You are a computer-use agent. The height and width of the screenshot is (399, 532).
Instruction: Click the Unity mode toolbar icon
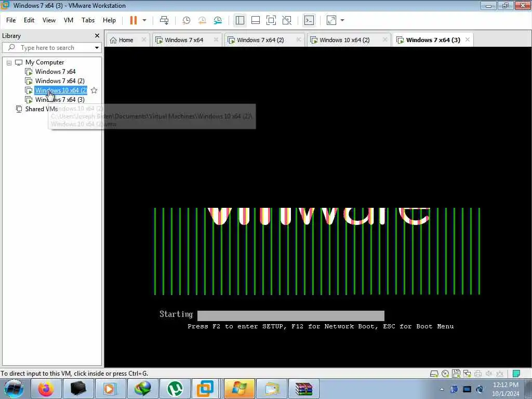click(287, 20)
